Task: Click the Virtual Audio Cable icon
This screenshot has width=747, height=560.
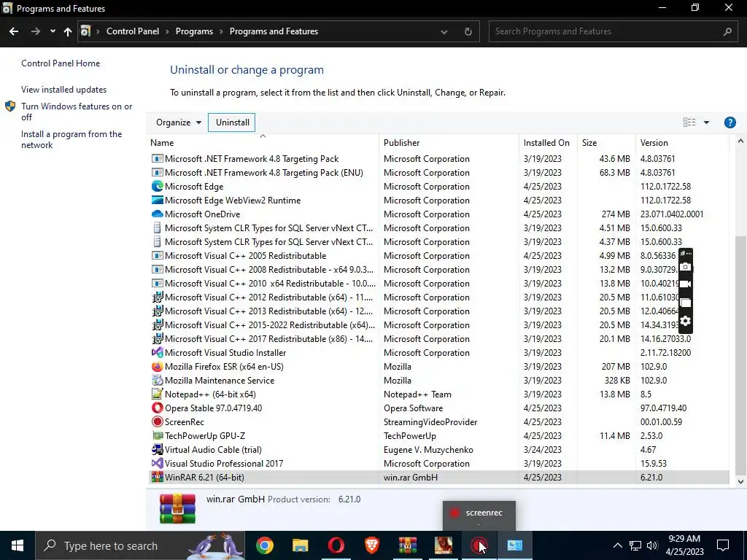Action: pyautogui.click(x=157, y=449)
